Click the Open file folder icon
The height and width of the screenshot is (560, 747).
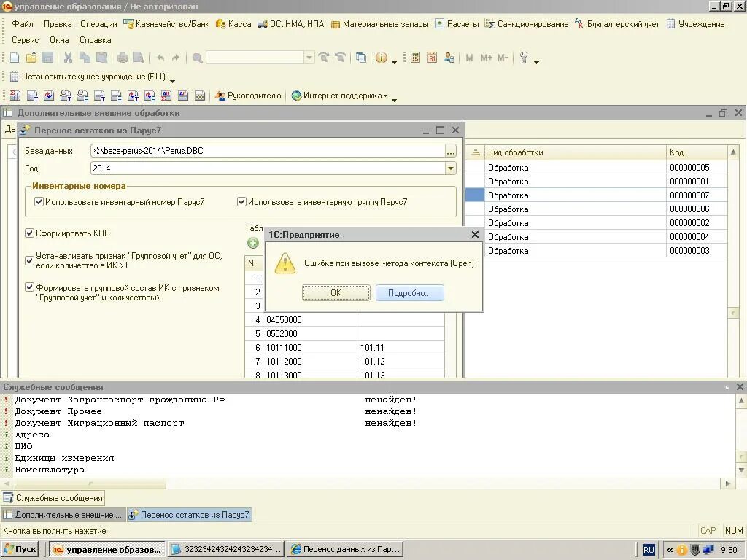[x=31, y=58]
